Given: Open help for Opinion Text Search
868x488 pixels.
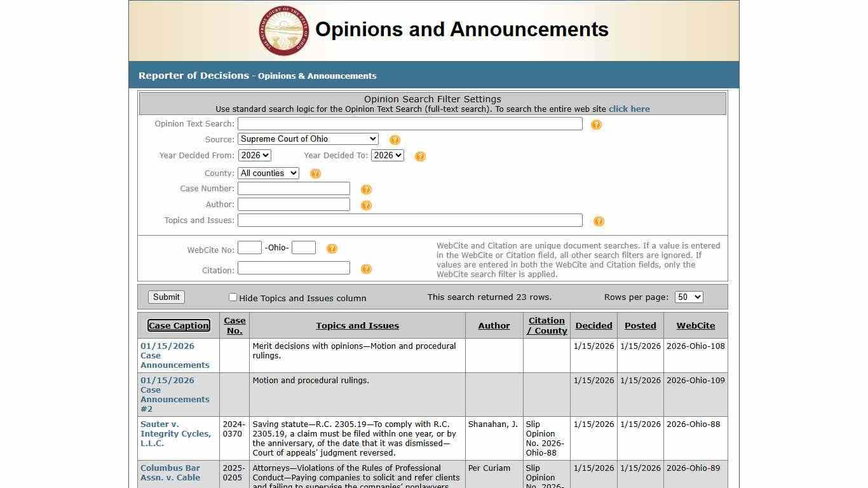Looking at the screenshot, I should coord(596,125).
